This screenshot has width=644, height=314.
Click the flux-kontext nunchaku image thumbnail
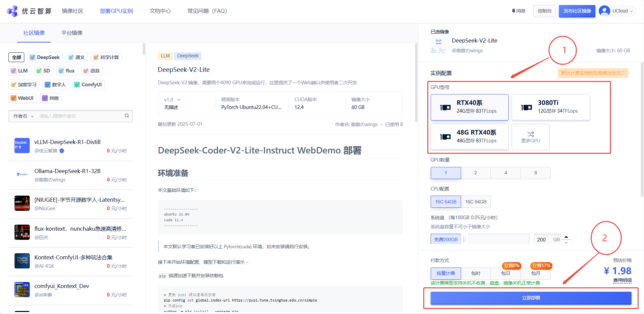(x=22, y=232)
